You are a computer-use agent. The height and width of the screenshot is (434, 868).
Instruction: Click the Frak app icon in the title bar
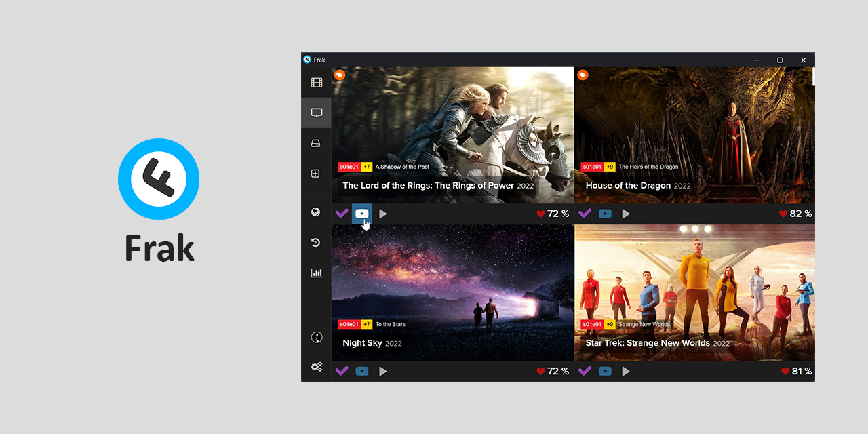tap(307, 60)
